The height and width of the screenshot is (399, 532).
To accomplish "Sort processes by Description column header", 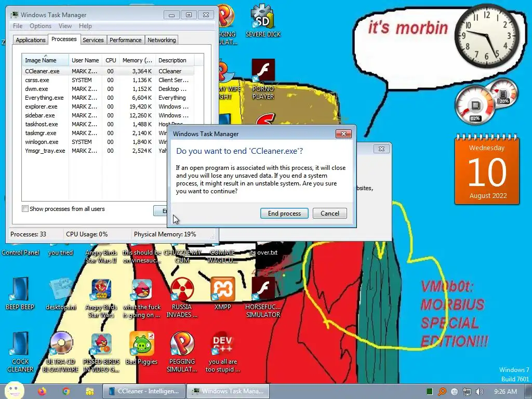I will click(x=175, y=60).
